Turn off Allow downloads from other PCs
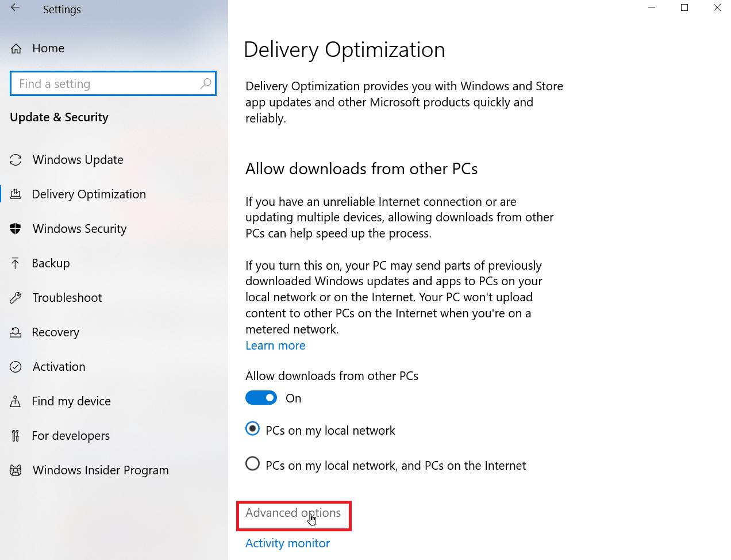Screen dimensions: 731x560 [261, 398]
